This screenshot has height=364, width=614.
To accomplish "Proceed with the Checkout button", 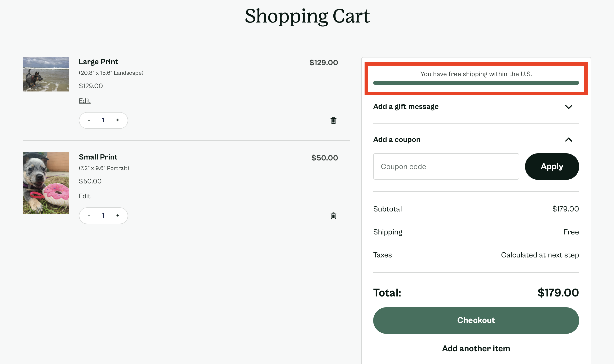I will (476, 320).
